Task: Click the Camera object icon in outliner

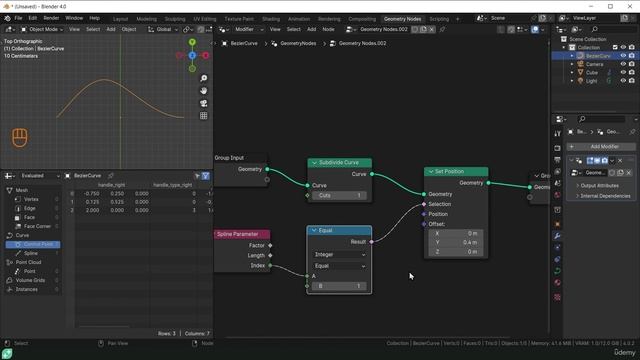Action: tap(580, 64)
